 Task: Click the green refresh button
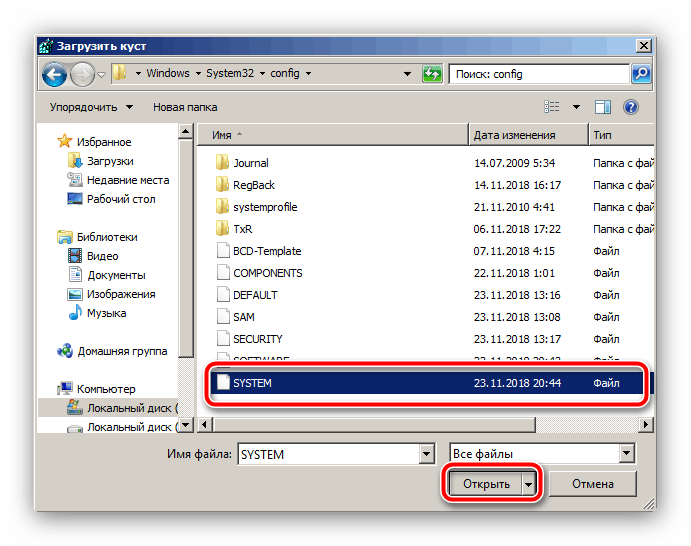coord(432,74)
